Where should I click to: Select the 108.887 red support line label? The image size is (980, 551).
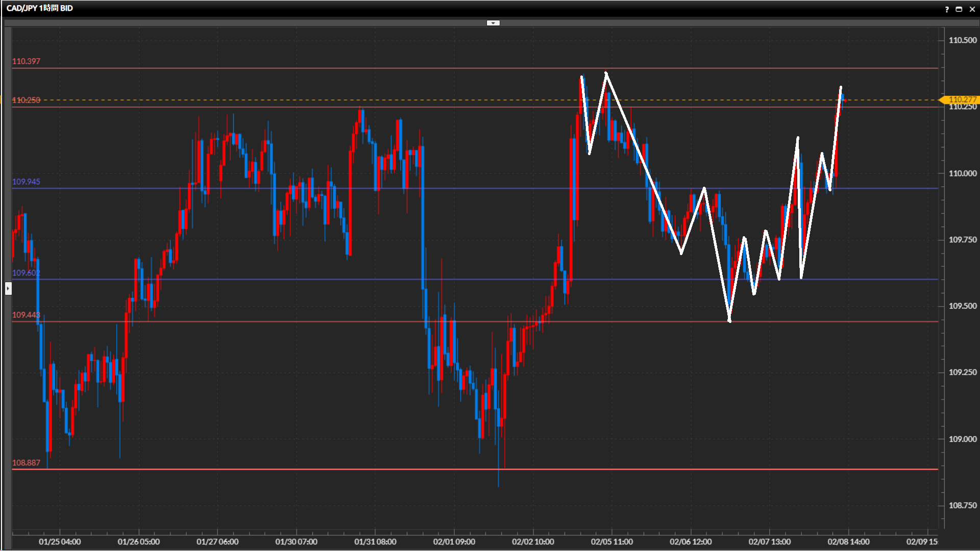27,463
